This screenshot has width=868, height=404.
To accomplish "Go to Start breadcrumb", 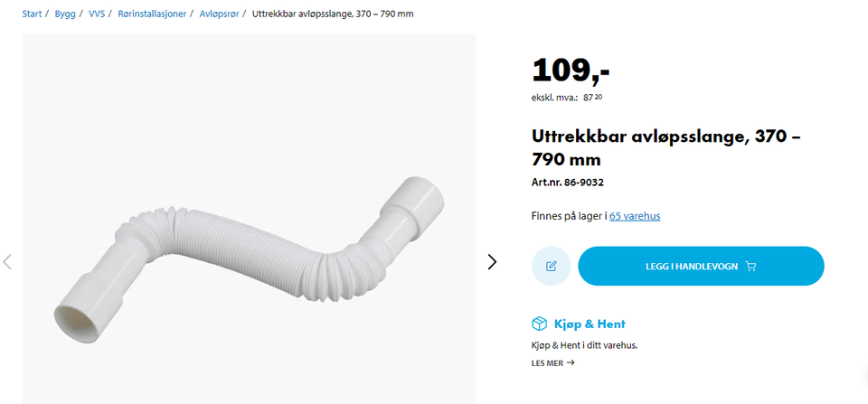I will tap(32, 14).
